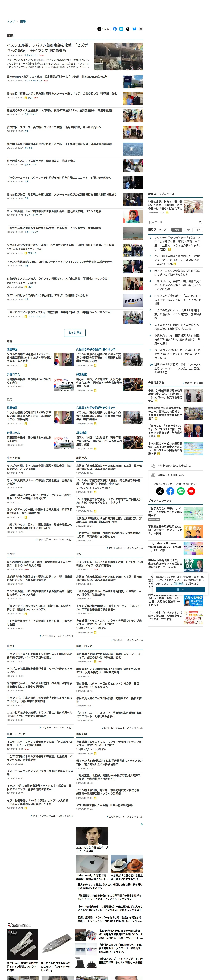Open Future Work Lab 2026 thumbnail
This screenshot has height=980, width=210.
tap(193, 549)
